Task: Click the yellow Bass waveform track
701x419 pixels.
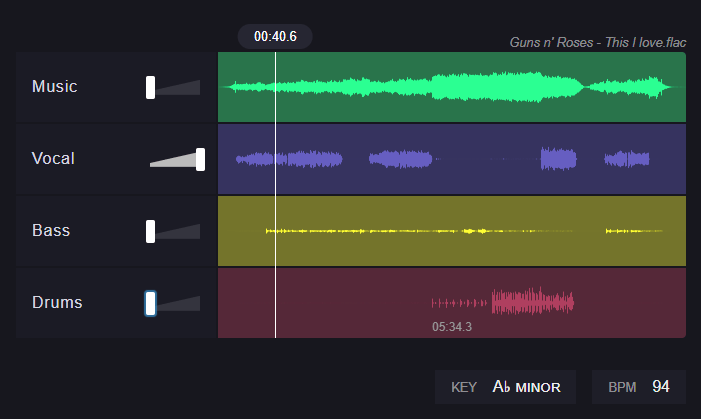Action: (452, 231)
